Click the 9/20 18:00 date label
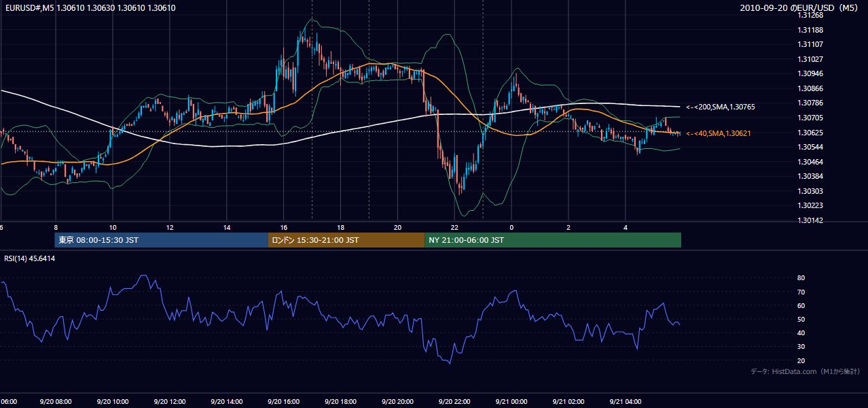The width and height of the screenshot is (868, 408). click(x=341, y=402)
